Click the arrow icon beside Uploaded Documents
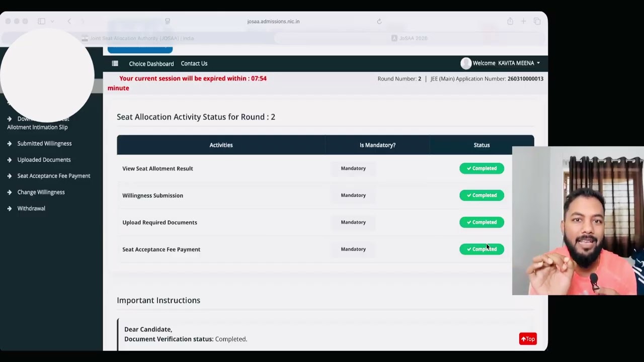 [x=10, y=160]
